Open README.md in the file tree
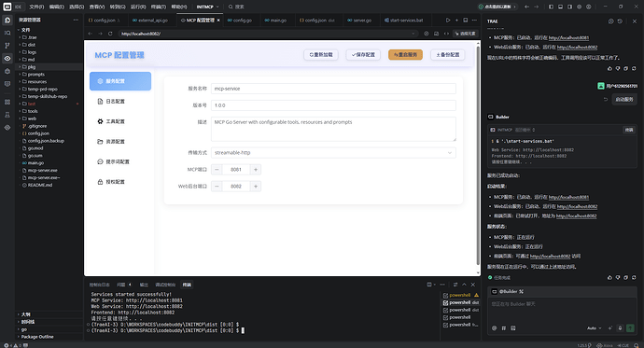Image resolution: width=644 pixels, height=348 pixels. click(49, 185)
